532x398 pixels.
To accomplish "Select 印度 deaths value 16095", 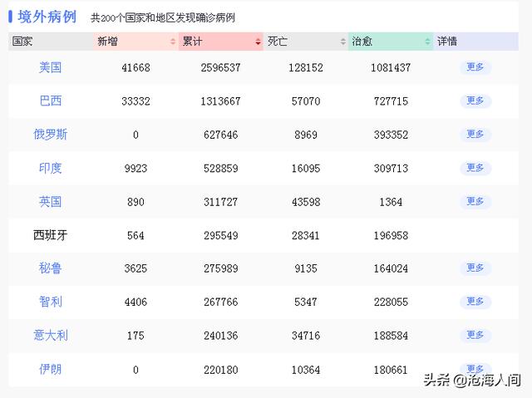I will pyautogui.click(x=306, y=169).
